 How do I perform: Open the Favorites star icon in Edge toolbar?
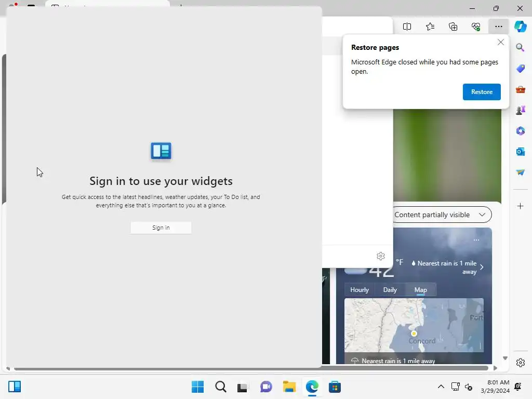pos(430,26)
